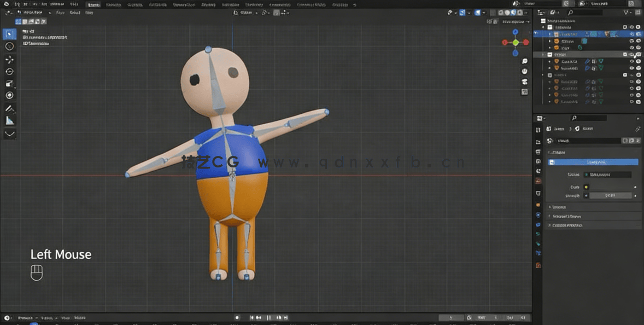644x325 pixels.
Task: Hide the selected armature using its eye toggle
Action: click(x=631, y=34)
